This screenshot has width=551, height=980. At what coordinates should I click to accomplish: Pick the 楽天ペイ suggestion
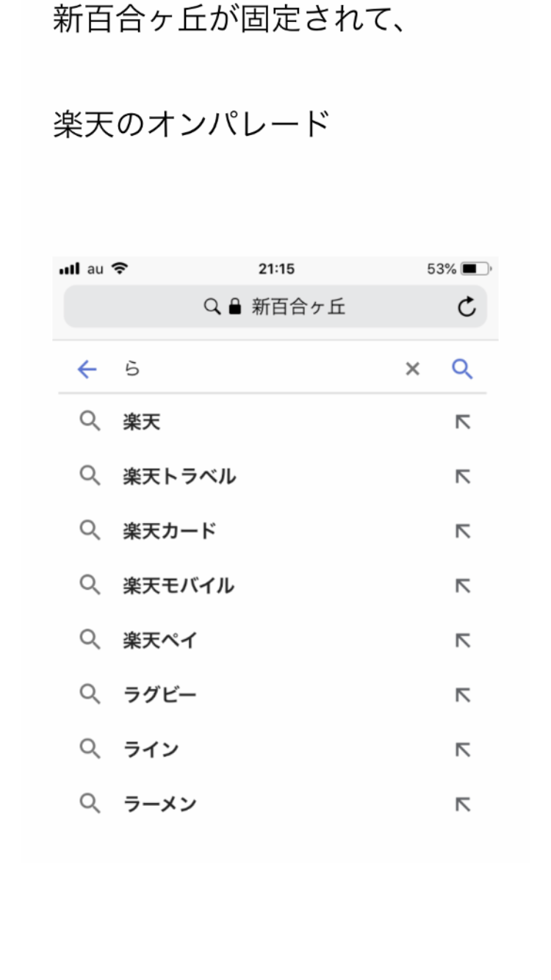click(161, 641)
